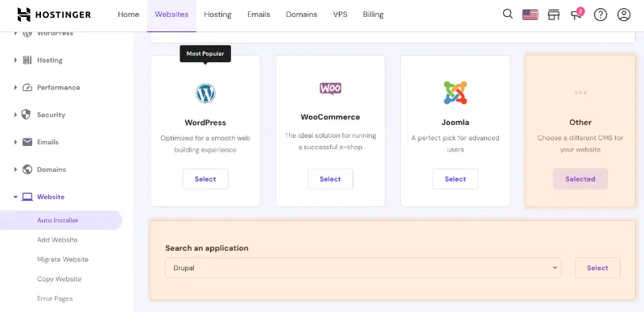Click the WordPress card title
The height and width of the screenshot is (312, 644).
click(205, 123)
